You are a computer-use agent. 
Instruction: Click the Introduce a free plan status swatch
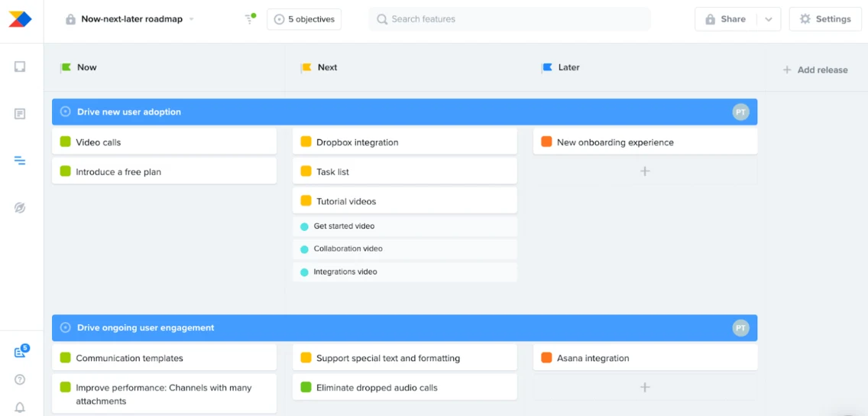[65, 172]
